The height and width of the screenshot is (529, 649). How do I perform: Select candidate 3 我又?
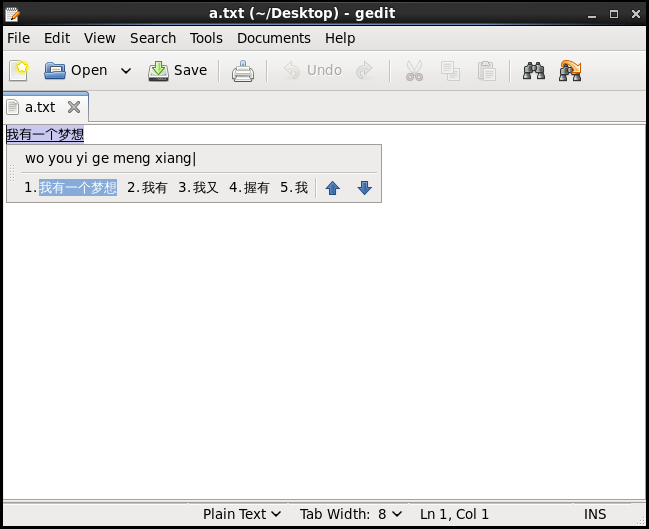pyautogui.click(x=198, y=188)
